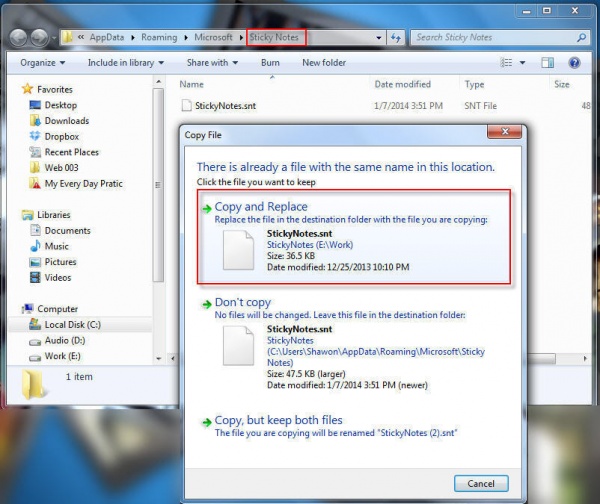The height and width of the screenshot is (504, 600).
Task: Click the green arrow beside Copy and Replace
Action: (x=207, y=208)
